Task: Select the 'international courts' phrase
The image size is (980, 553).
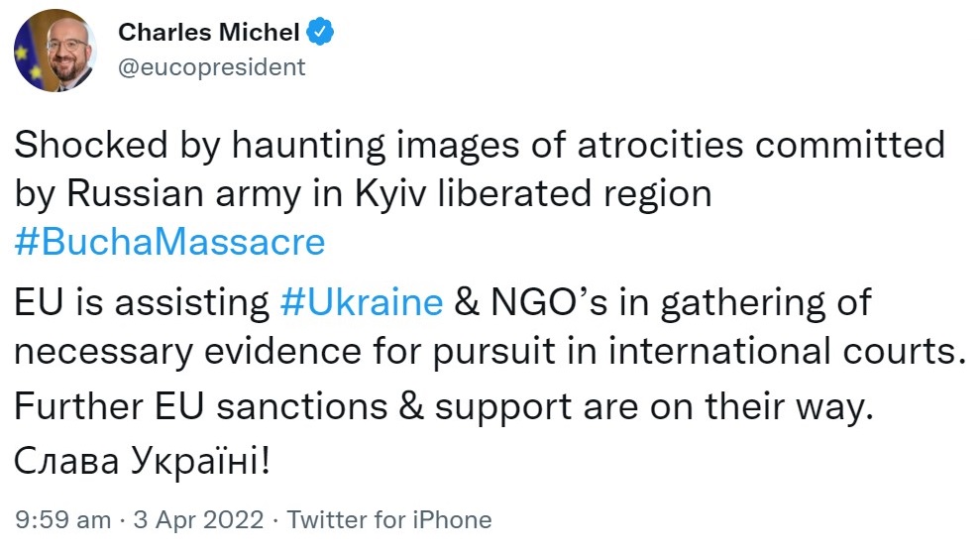Action: click(x=784, y=351)
